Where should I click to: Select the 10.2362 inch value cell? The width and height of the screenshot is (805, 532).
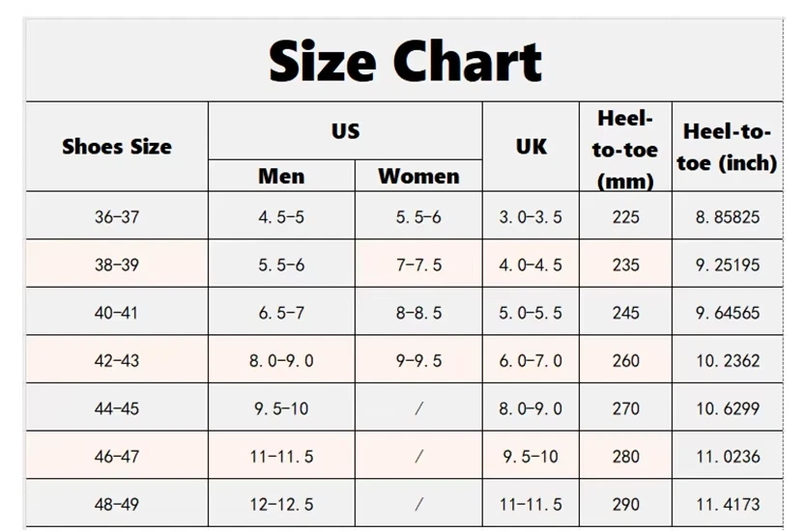click(x=727, y=361)
